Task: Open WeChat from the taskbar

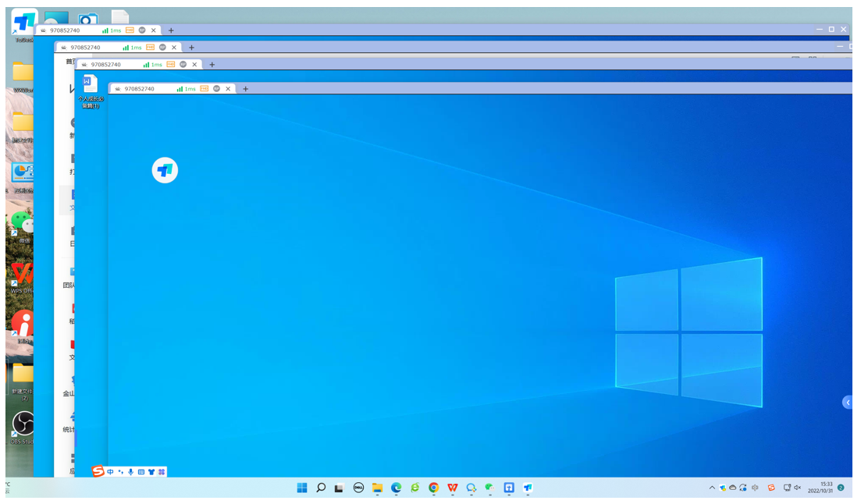Action: (x=489, y=488)
